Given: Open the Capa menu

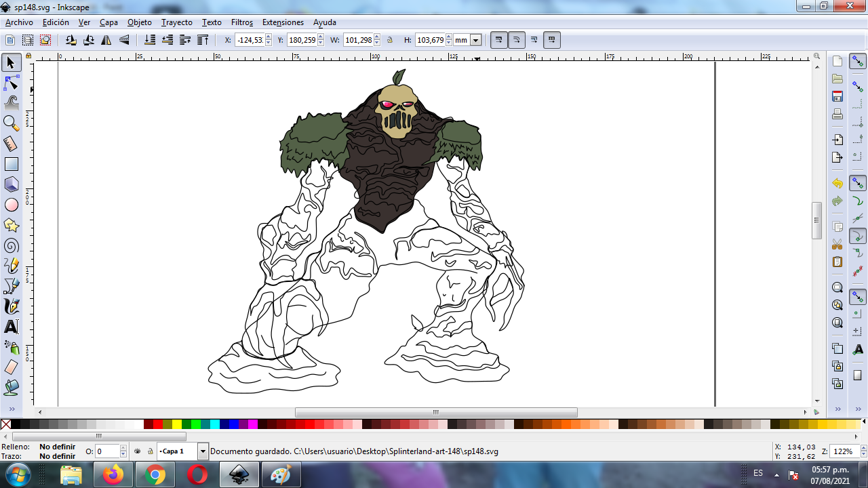Looking at the screenshot, I should click(x=108, y=22).
